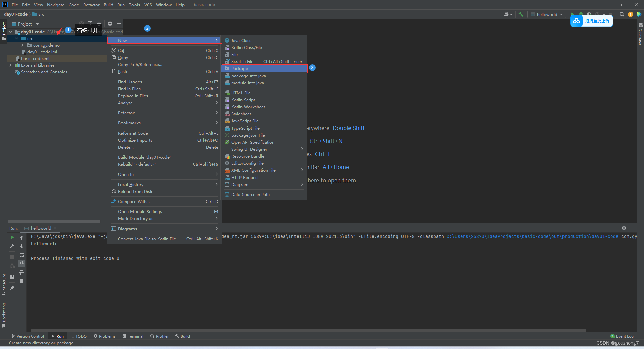Click the Project vertical side tab
644x349 pixels.
4,31
